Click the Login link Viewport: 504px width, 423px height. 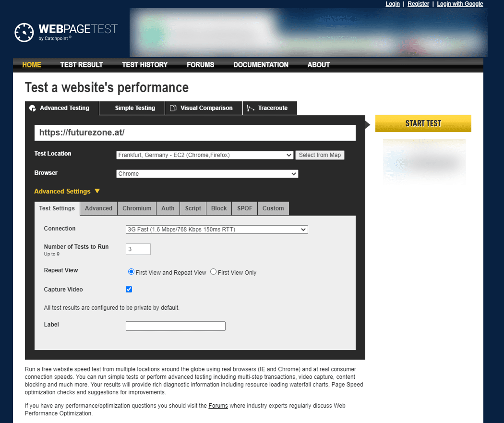pos(393,4)
